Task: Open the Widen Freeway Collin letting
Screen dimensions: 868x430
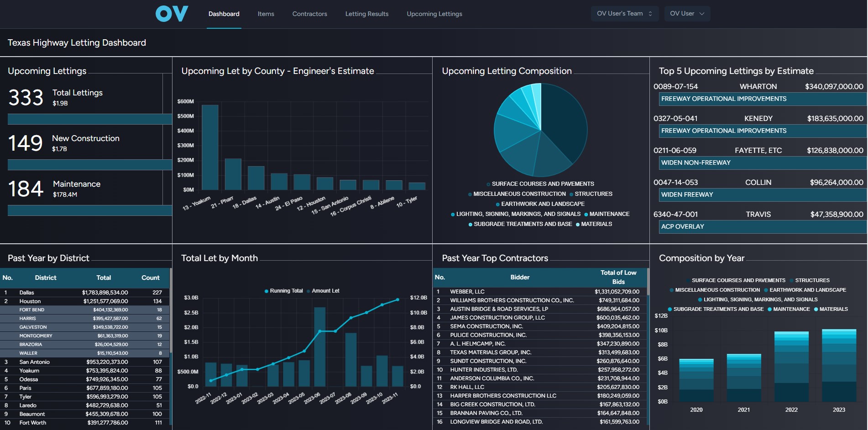Action: tap(763, 194)
